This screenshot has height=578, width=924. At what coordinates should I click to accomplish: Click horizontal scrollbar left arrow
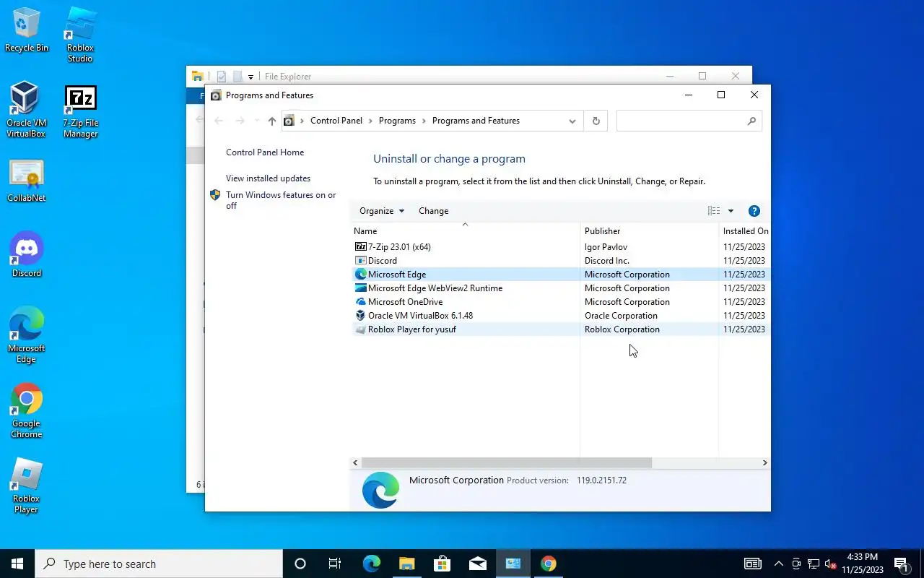tap(355, 462)
